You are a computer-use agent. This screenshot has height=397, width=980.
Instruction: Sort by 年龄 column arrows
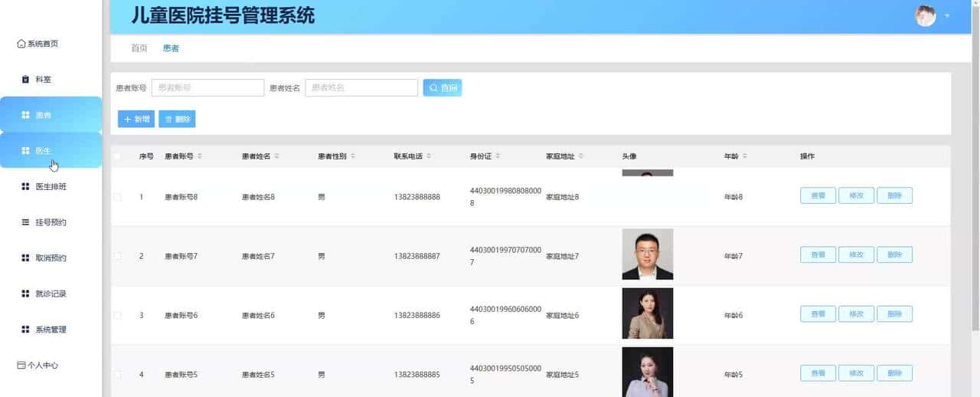click(744, 156)
